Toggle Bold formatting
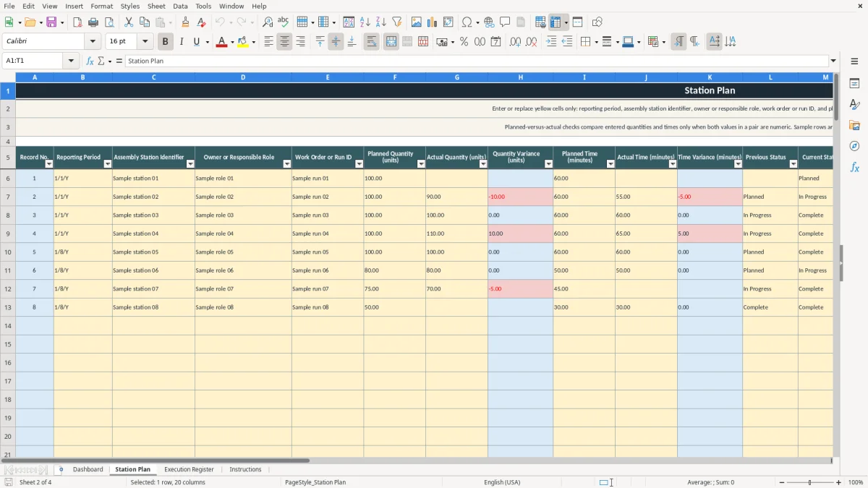868x488 pixels. 166,42
